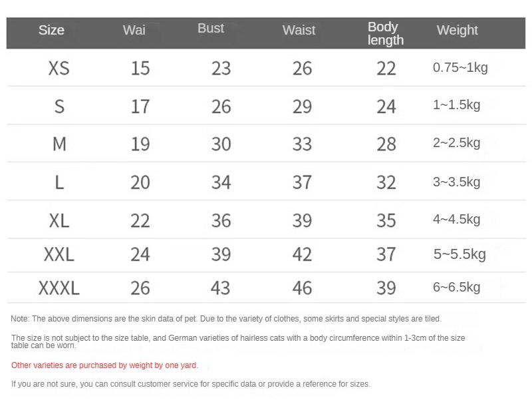
Task: Pick the L size row label
Action: coord(59,182)
